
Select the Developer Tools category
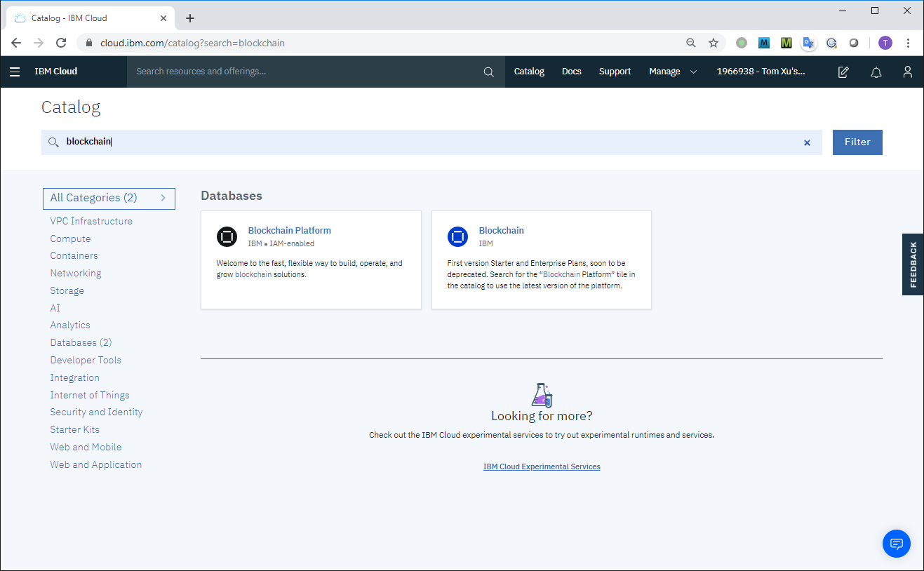point(86,360)
